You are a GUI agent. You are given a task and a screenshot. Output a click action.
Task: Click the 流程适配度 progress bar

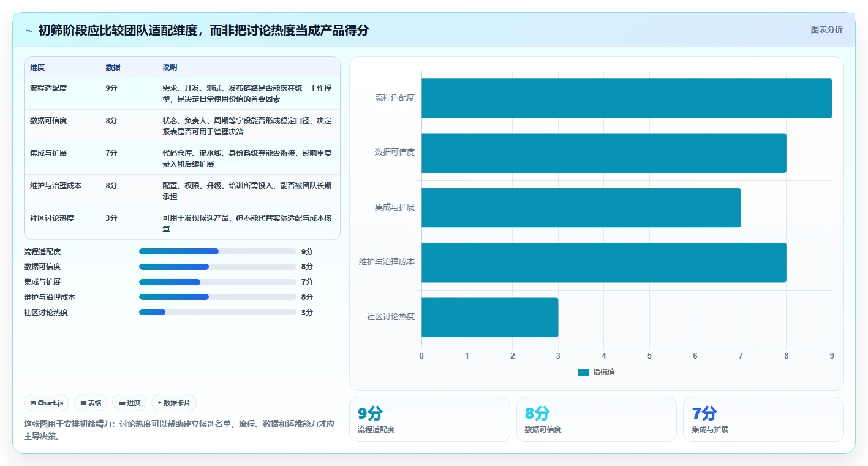point(217,251)
